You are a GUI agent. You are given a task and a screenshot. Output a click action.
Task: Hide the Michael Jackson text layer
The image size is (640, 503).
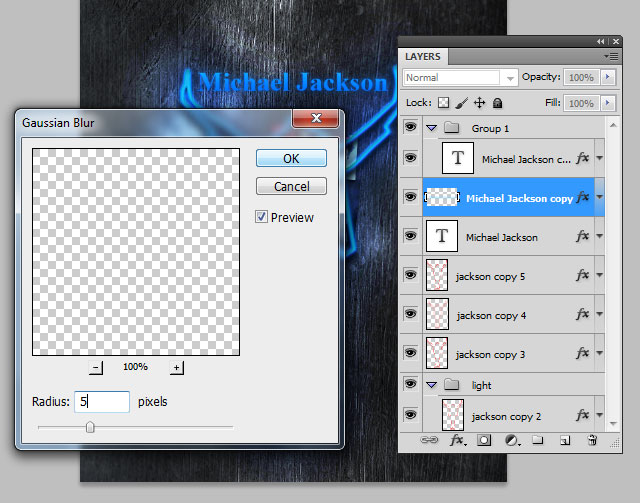coord(410,236)
